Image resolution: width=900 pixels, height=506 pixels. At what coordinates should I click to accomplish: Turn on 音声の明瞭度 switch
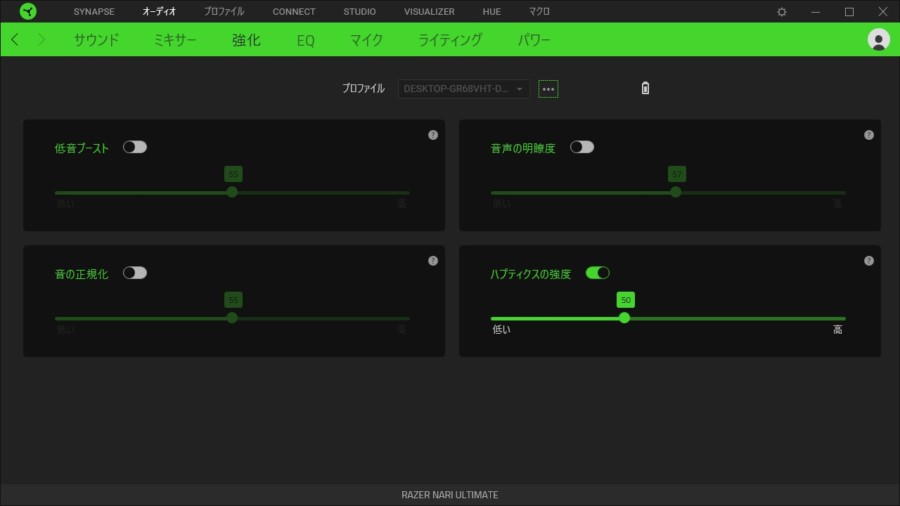point(582,147)
